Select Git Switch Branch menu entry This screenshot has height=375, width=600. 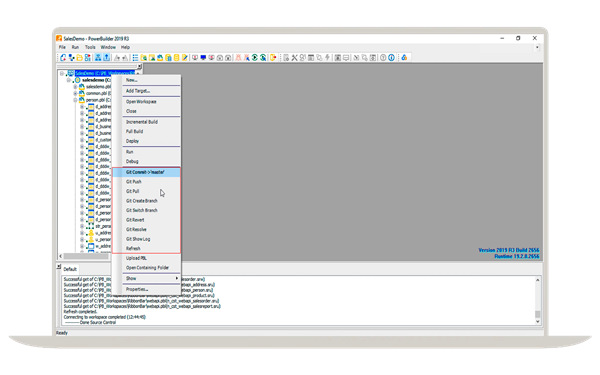(x=146, y=210)
